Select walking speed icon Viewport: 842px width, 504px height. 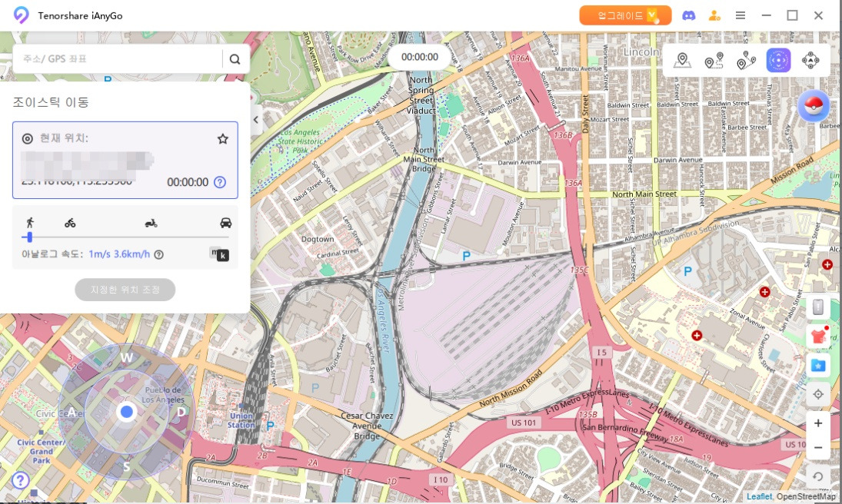(x=30, y=223)
